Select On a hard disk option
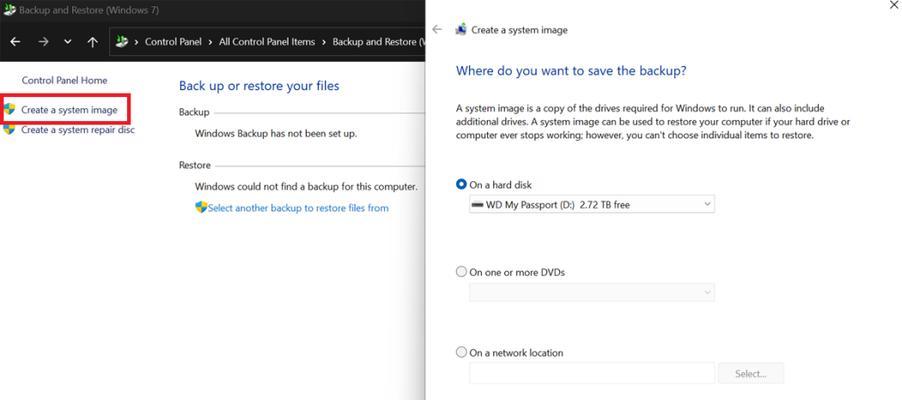Image resolution: width=902 pixels, height=400 pixels. coord(461,184)
